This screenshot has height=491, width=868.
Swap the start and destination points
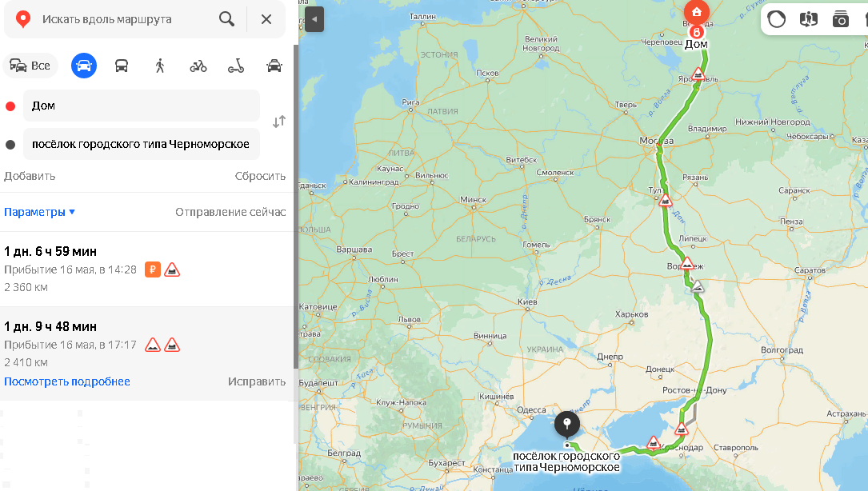point(279,122)
